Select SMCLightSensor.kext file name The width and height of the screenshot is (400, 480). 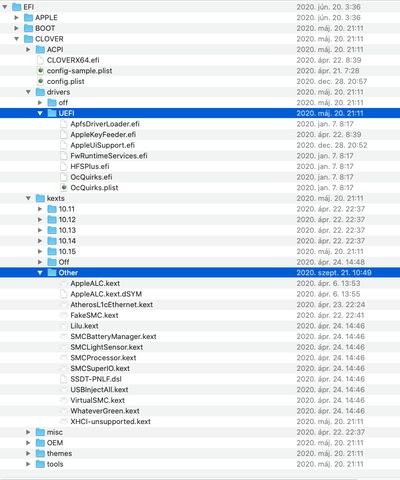[107, 347]
